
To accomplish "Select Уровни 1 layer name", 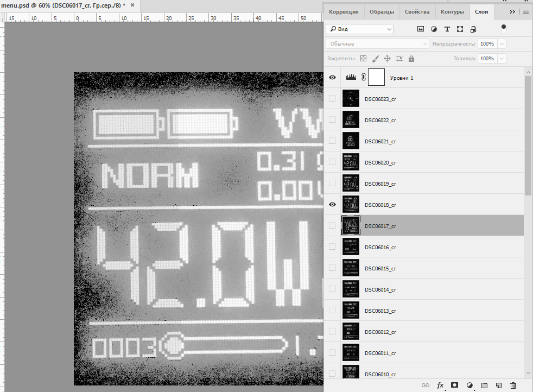I will click(x=402, y=78).
